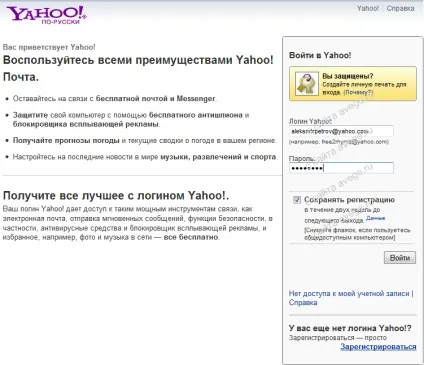Click the Вас приветствует Yahoo! text
Viewport: 424px width, 365px height.
[x=49, y=47]
